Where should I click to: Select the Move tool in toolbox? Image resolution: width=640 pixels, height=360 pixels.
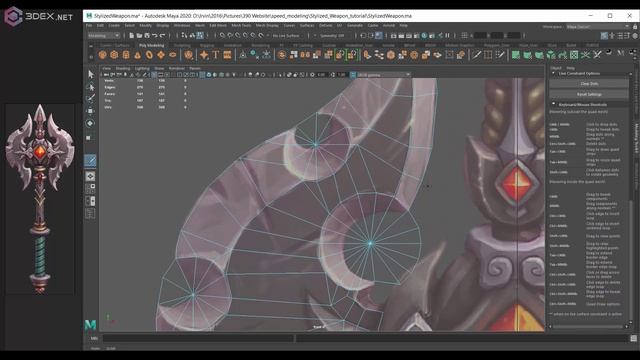point(91,111)
